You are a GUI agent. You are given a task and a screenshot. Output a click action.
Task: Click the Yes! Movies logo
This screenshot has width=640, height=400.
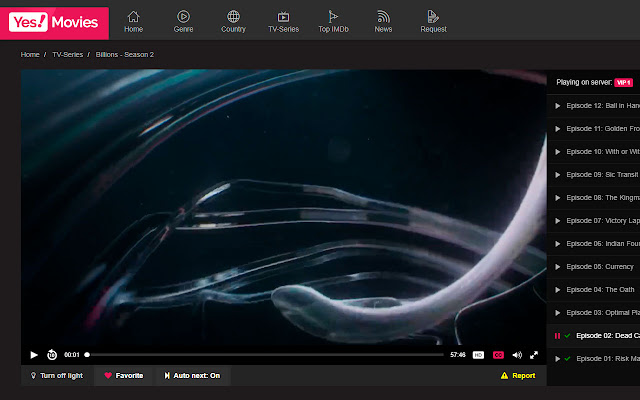coord(54,23)
